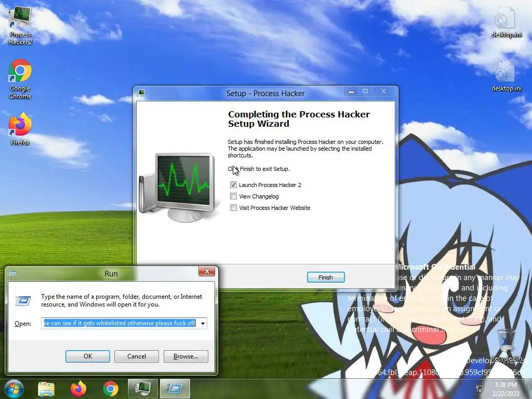Expand the Open combo box dropdown arrow
Screen dimensions: 532x399
click(x=203, y=323)
